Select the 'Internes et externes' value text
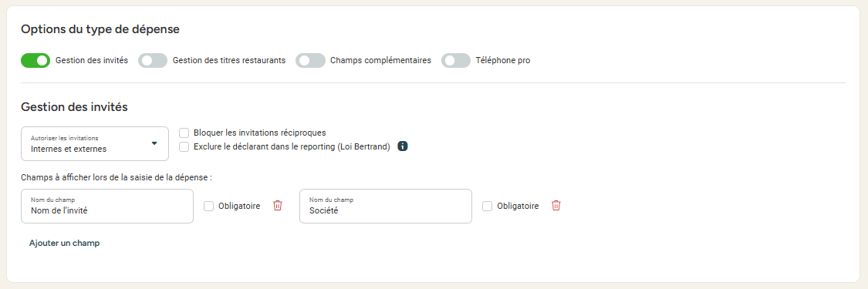The height and width of the screenshot is (289, 868). tap(69, 150)
